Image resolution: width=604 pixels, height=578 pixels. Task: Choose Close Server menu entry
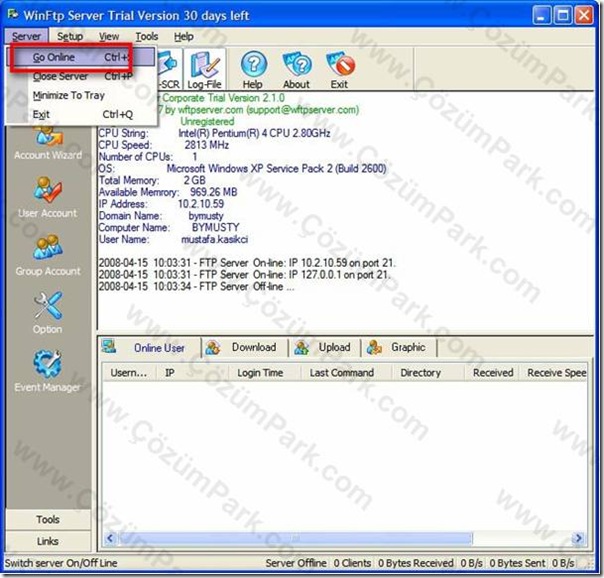81,76
